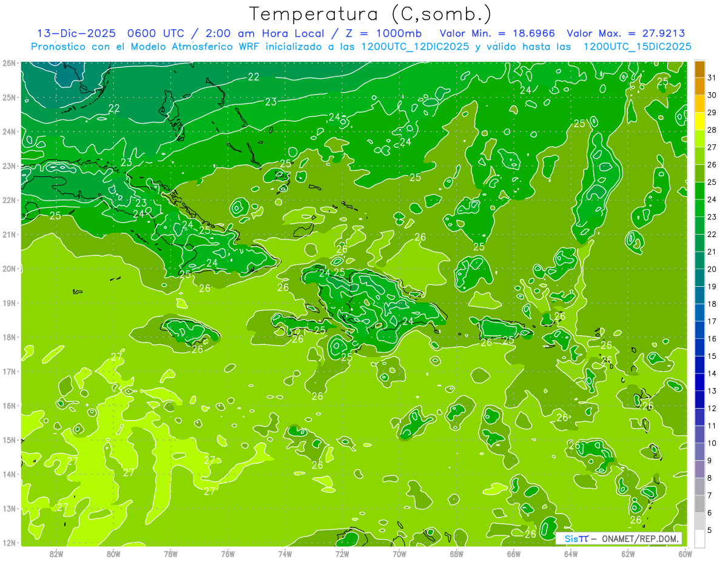This screenshot has height=562, width=728.
Task: Click the color scale label '20'
Action: tap(712, 269)
